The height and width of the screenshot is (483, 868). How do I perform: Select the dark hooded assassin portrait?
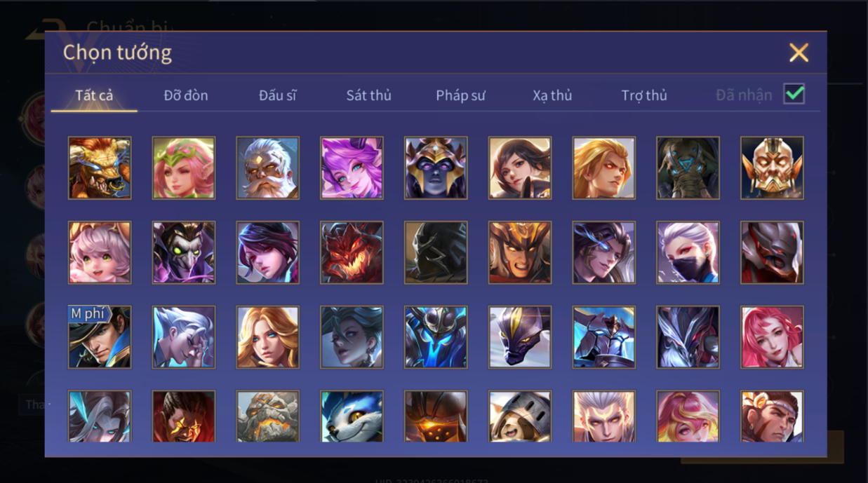click(x=436, y=253)
